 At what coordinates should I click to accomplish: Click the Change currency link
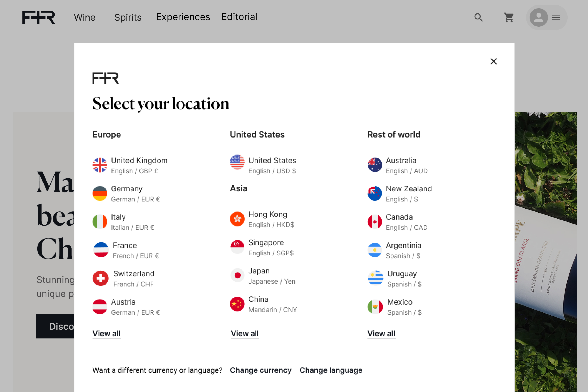click(x=261, y=370)
